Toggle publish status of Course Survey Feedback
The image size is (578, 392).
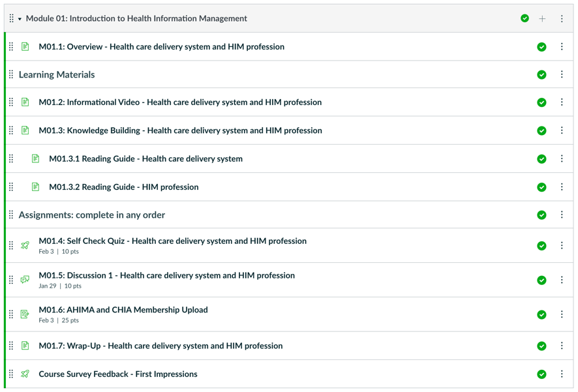[x=541, y=374]
